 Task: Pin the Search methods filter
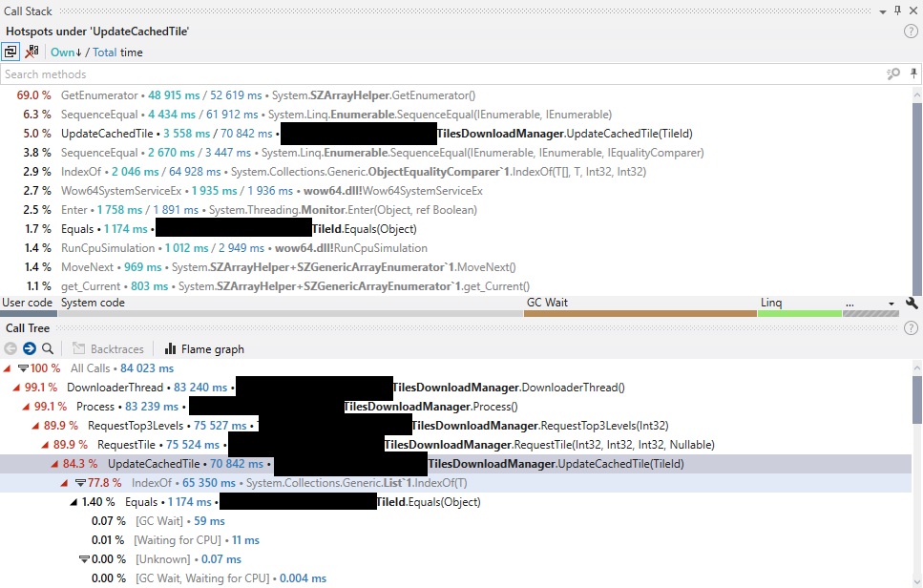tap(913, 73)
